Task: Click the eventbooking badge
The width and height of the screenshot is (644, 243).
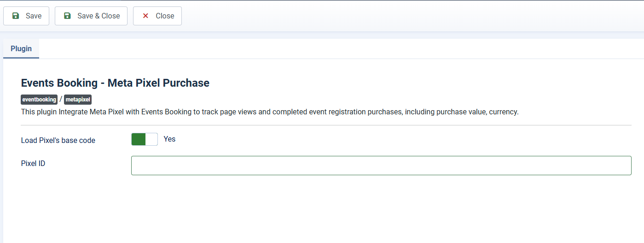Action: pos(39,100)
